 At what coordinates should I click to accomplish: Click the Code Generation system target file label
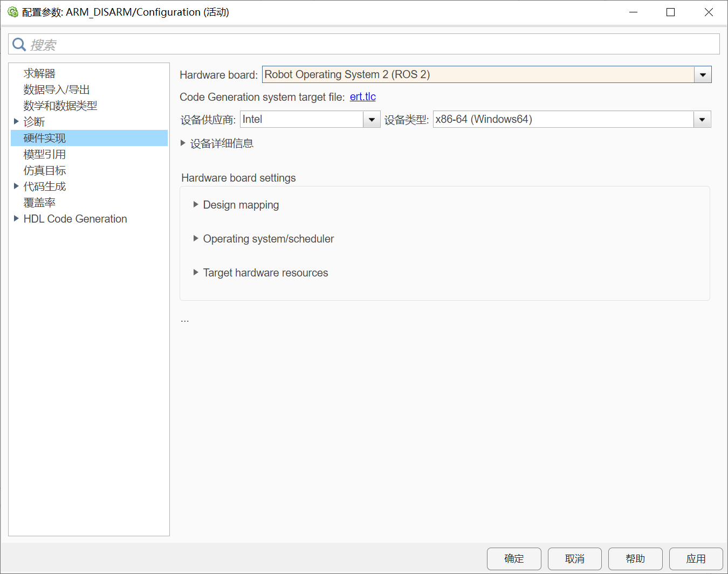262,97
